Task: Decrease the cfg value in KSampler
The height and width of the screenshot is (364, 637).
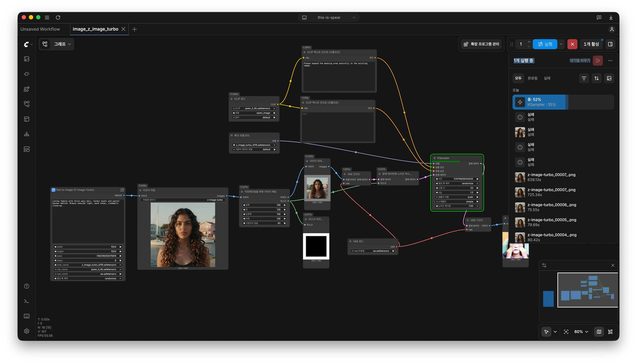Action: 437,193
